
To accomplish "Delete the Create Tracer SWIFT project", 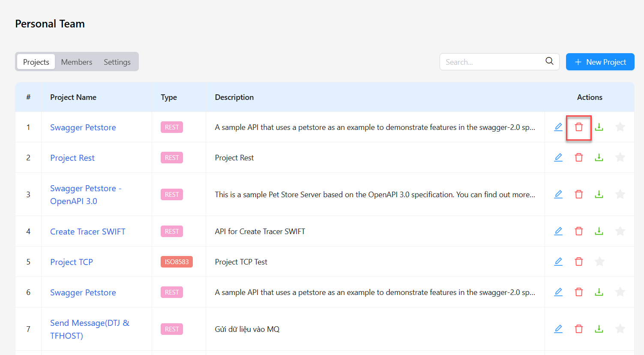I will point(579,231).
